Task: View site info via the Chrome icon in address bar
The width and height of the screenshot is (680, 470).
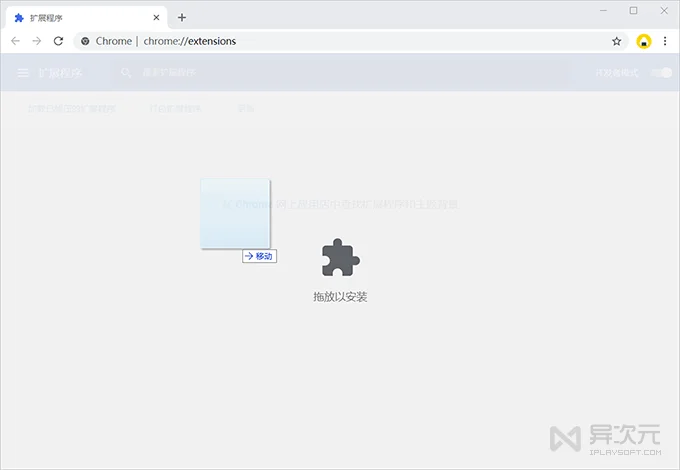Action: [85, 41]
